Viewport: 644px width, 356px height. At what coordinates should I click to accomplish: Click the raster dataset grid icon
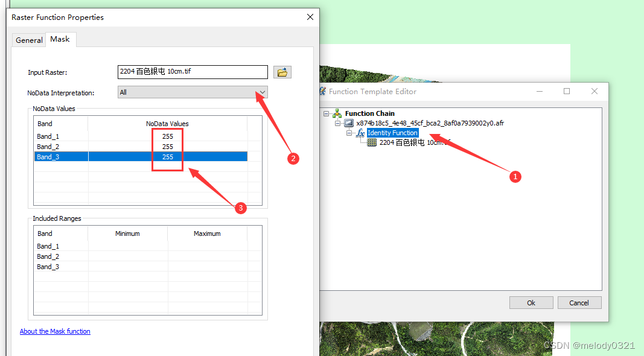372,142
